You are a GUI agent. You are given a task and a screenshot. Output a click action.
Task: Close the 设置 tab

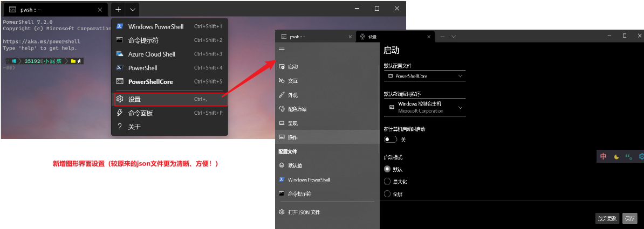[x=428, y=37]
